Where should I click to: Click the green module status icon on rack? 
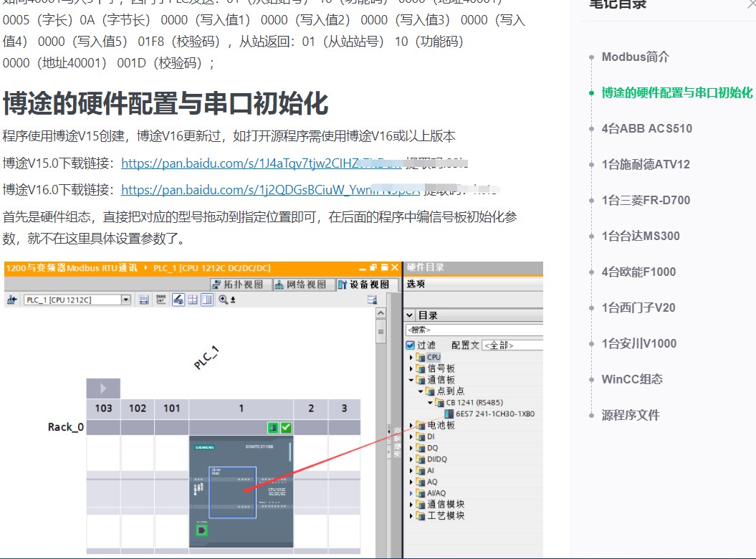click(x=273, y=427)
